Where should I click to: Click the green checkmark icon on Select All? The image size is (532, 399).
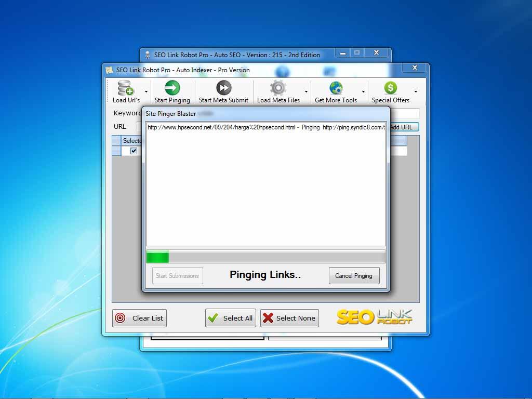coord(213,318)
